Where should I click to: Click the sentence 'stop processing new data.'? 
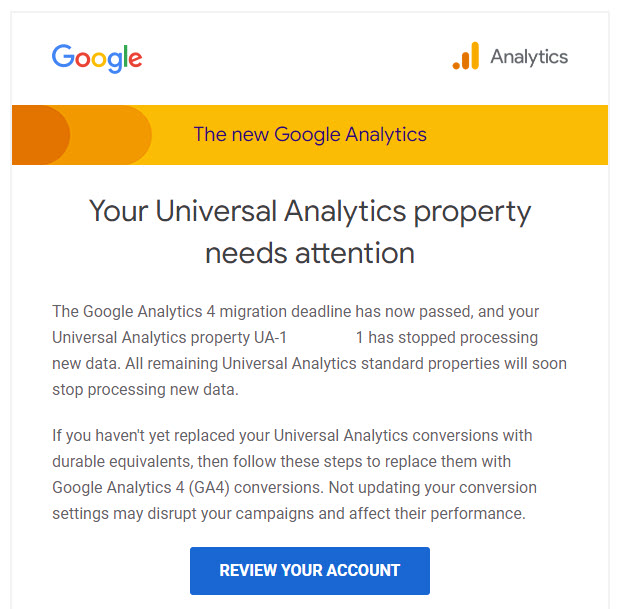145,390
